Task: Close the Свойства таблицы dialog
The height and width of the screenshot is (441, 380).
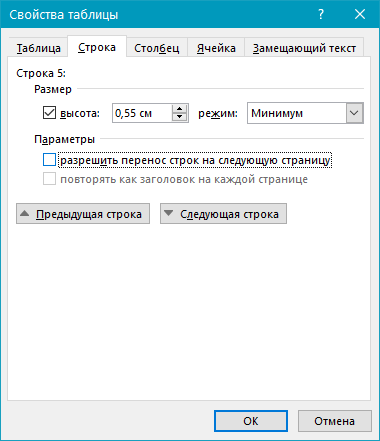Action: 360,14
